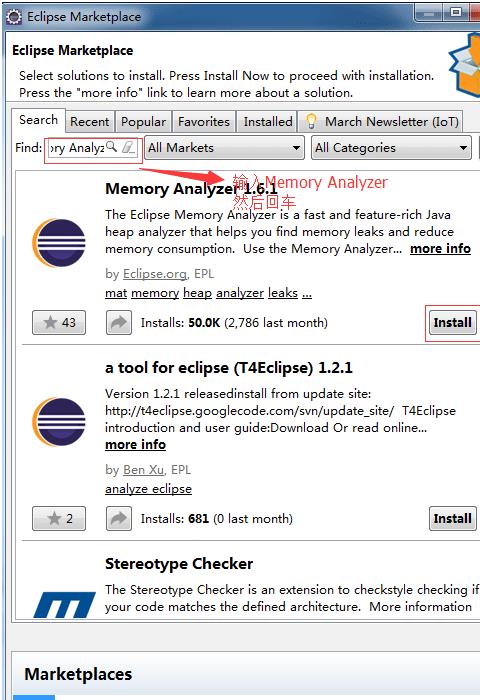The width and height of the screenshot is (480, 700).
Task: Click the Marketplaces heading
Action: pos(78,674)
